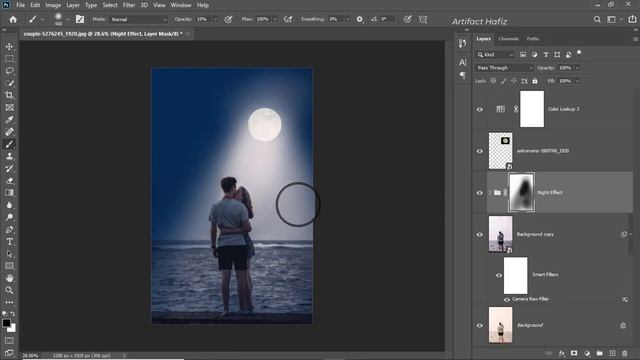Hide the Color Lookup 3 layer

pos(480,109)
